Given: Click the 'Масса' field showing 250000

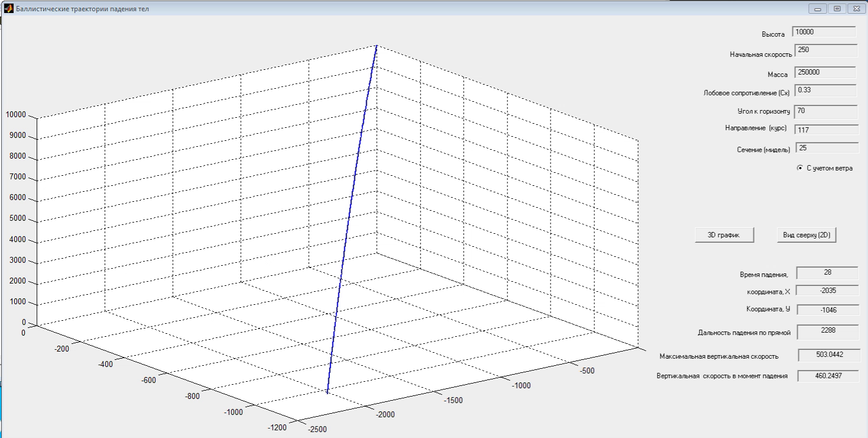Looking at the screenshot, I should click(824, 72).
